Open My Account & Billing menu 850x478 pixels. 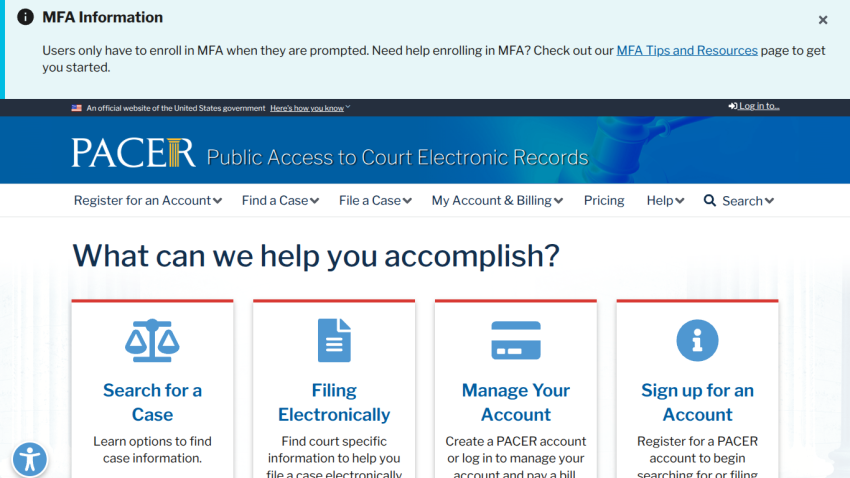pos(497,201)
